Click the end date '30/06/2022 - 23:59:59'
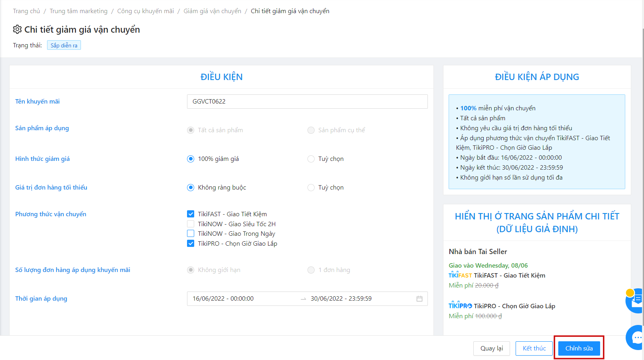Image resolution: width=644 pixels, height=360 pixels. (341, 299)
